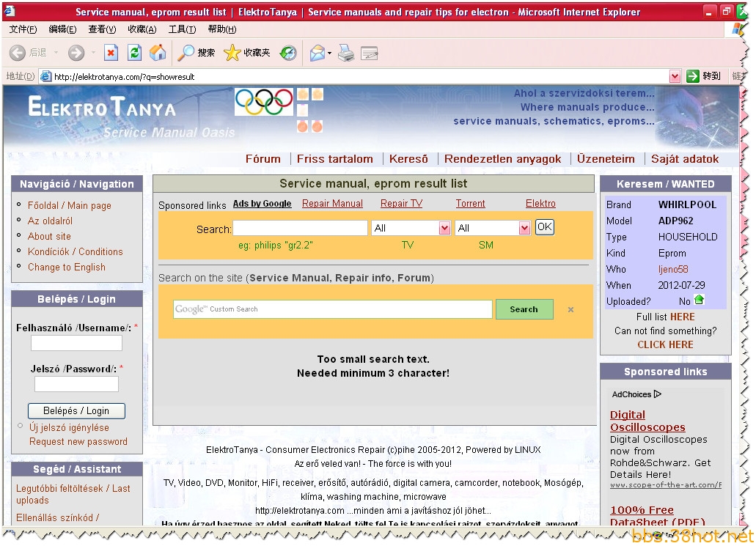
Task: Go to the Home page icon
Action: coord(157,53)
